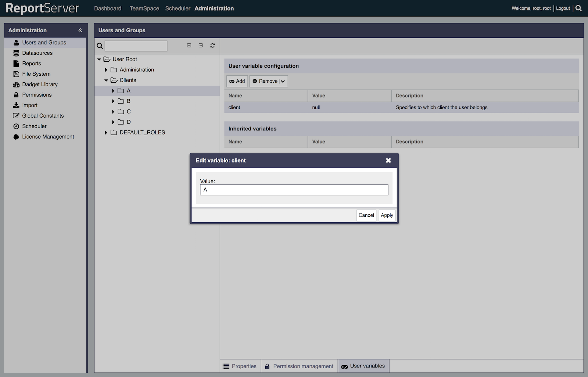Click the Users and Groups person icon

(x=16, y=43)
